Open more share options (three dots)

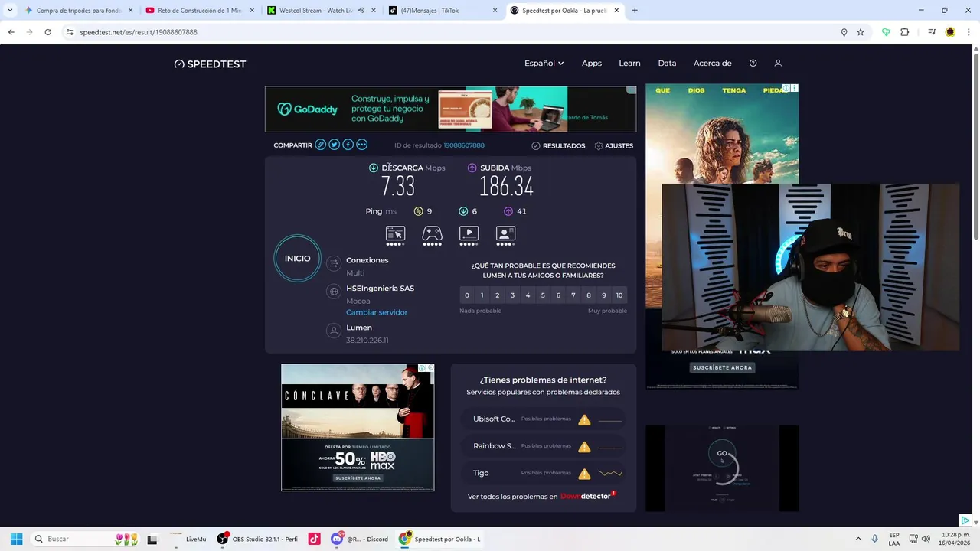[x=362, y=145]
